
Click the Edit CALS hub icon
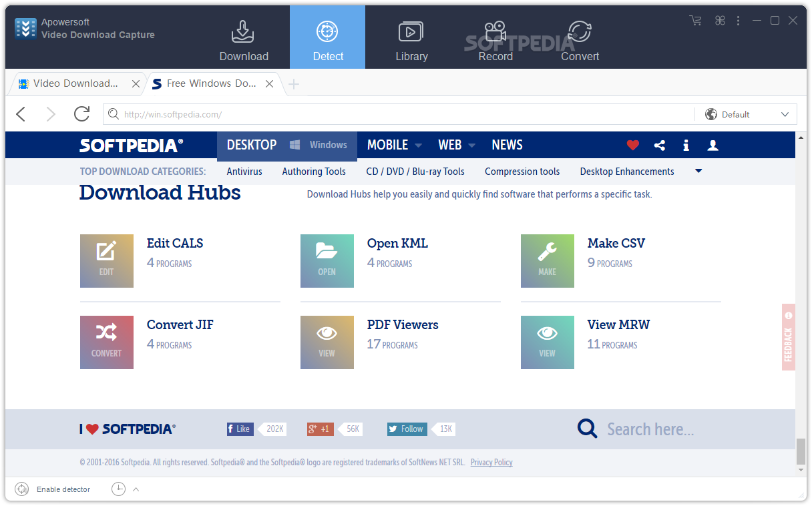107,261
